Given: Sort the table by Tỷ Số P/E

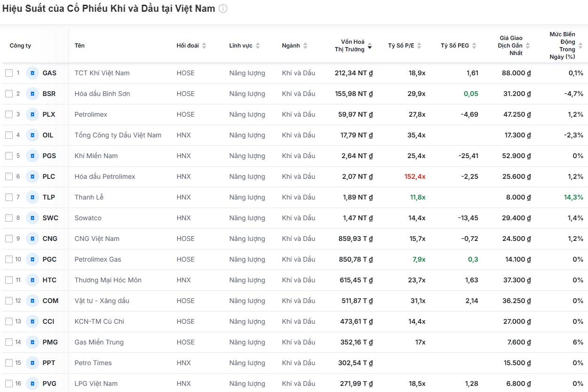Looking at the screenshot, I should pyautogui.click(x=419, y=46).
